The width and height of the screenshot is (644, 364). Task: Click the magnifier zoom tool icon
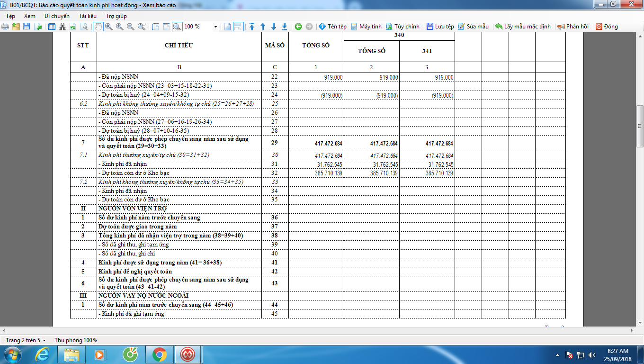[x=108, y=27]
